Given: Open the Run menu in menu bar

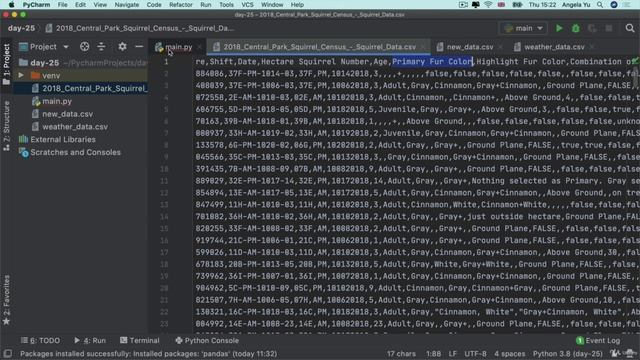Looking at the screenshot, I should point(206,5).
